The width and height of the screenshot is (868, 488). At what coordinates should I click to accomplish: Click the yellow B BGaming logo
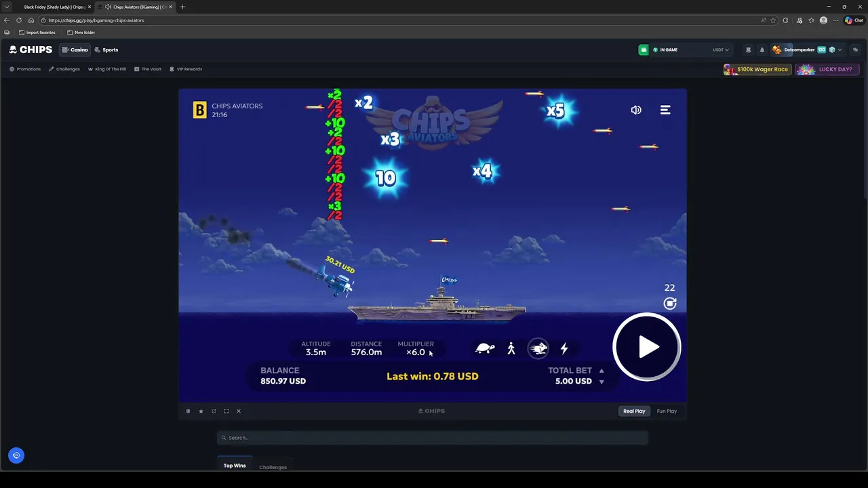pos(199,110)
